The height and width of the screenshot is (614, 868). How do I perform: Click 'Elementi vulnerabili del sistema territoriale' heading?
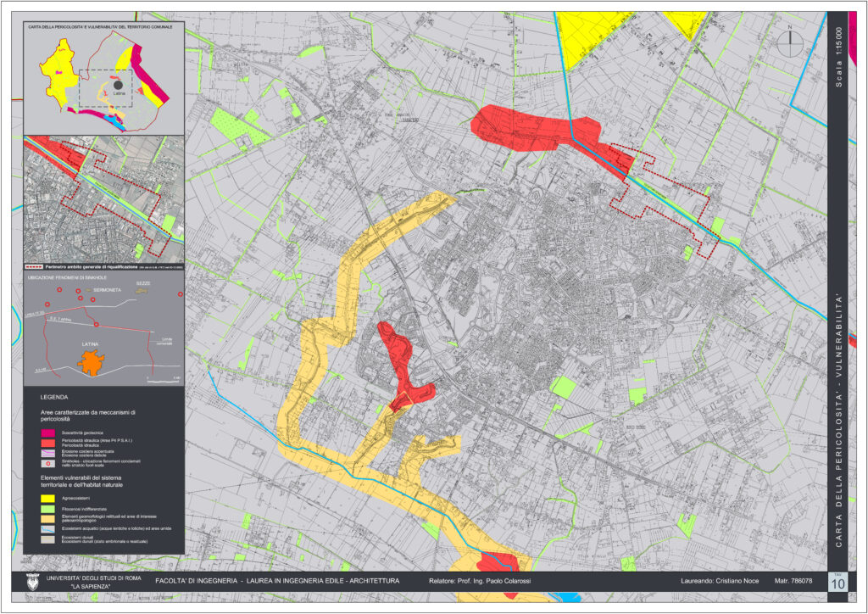[x=81, y=481]
